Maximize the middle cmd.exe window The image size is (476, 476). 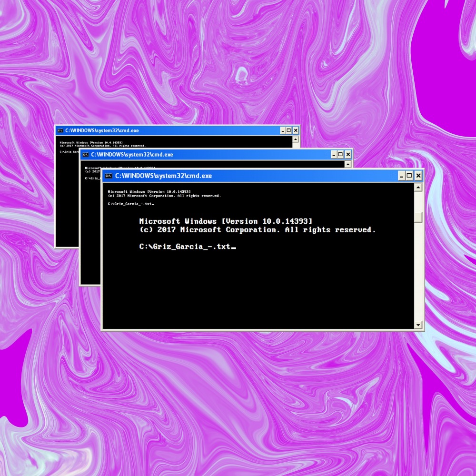[x=341, y=155]
